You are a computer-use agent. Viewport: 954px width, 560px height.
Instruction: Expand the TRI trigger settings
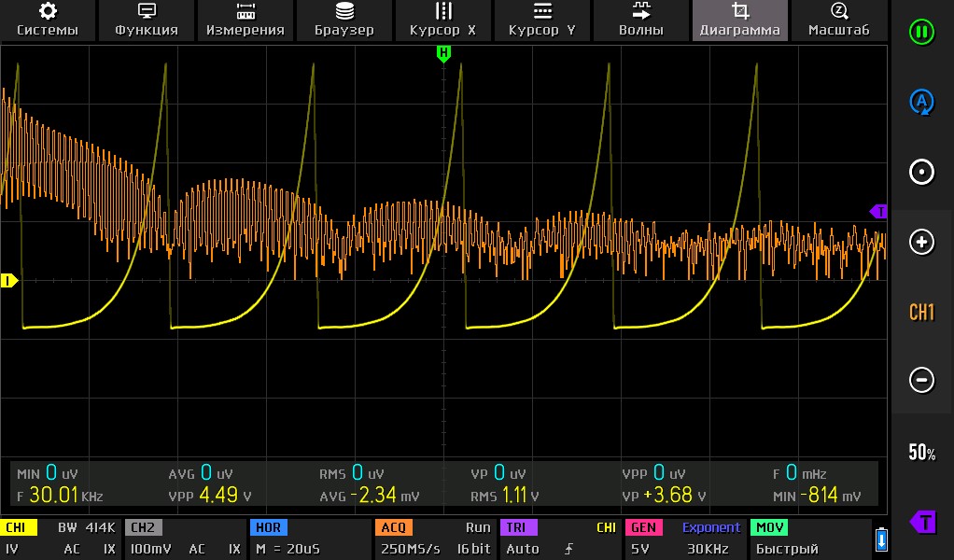point(560,539)
